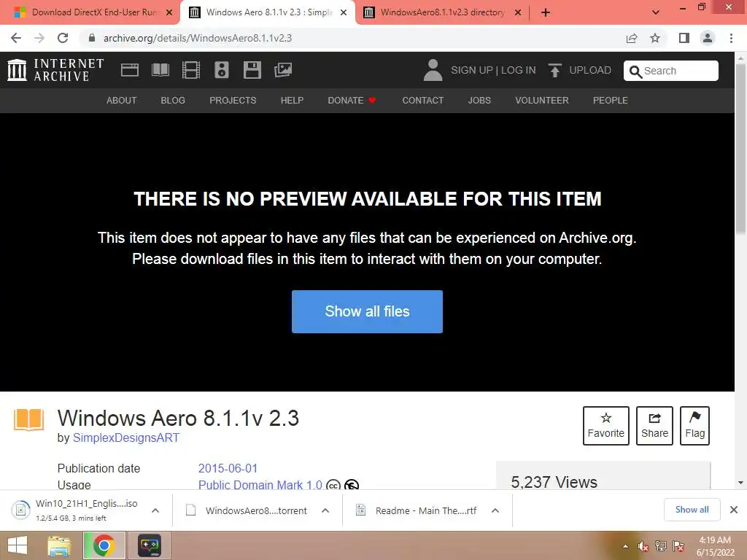Open the game controller app in the taskbar

[150, 545]
